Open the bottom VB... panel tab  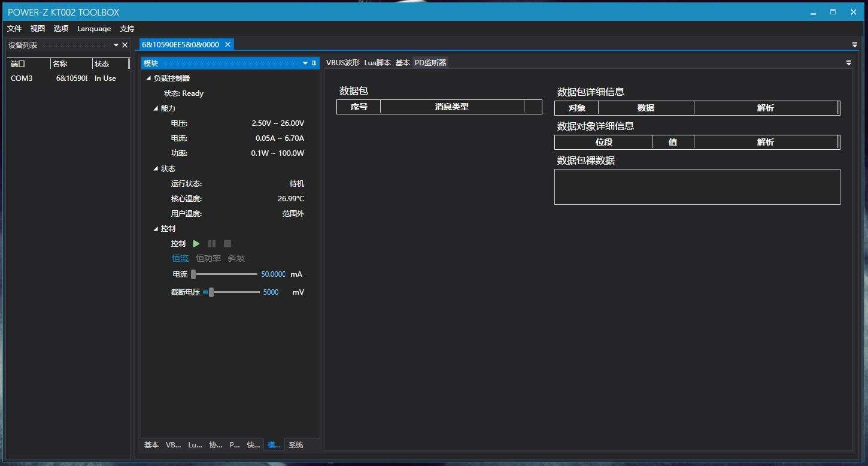[x=174, y=445]
